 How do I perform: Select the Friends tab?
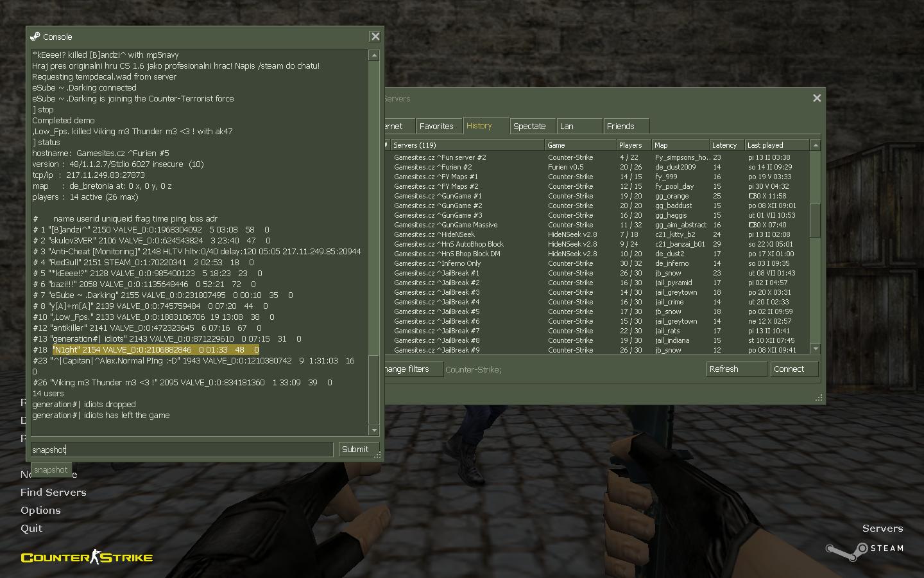(x=620, y=127)
